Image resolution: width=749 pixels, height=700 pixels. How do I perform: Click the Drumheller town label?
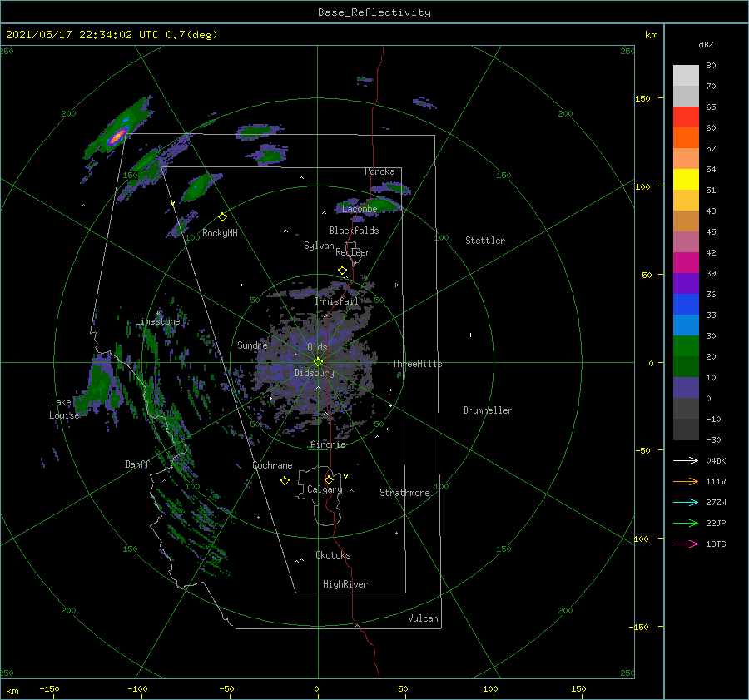click(x=488, y=410)
